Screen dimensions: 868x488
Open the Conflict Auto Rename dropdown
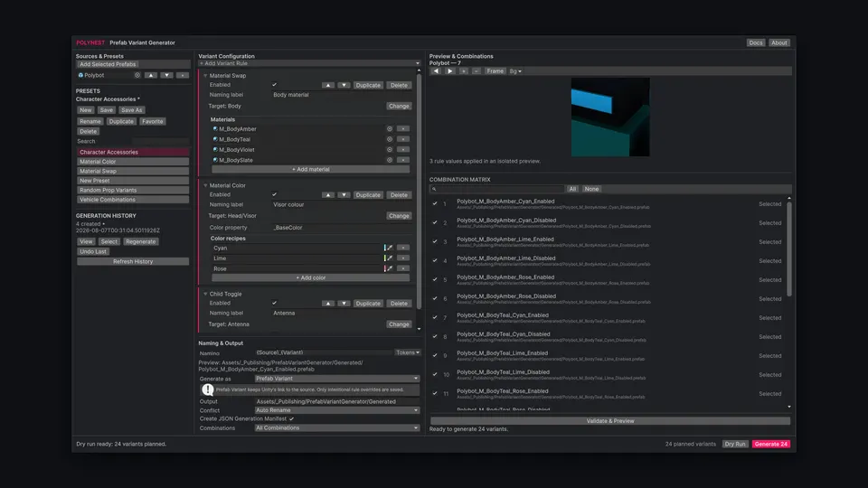(x=336, y=410)
